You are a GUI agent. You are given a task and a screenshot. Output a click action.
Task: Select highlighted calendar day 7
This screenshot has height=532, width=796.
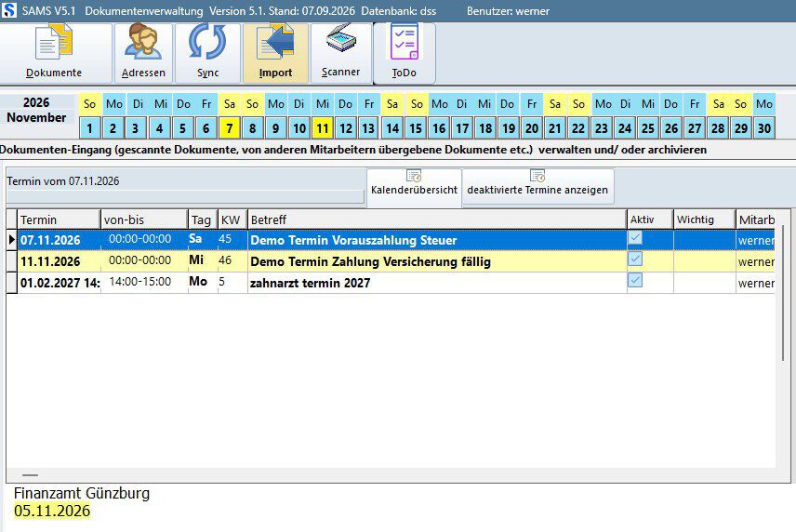tap(230, 128)
